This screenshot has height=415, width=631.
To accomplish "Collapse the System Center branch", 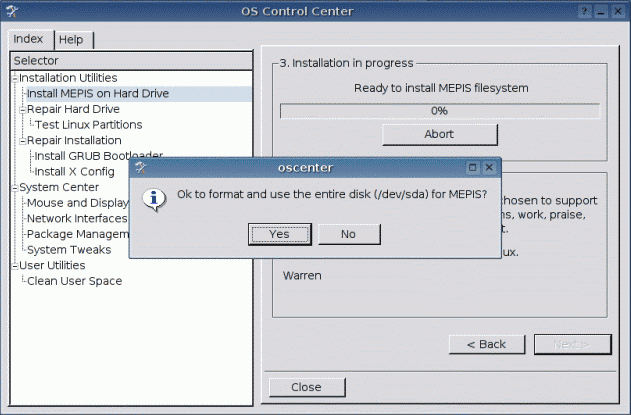I will (x=15, y=188).
